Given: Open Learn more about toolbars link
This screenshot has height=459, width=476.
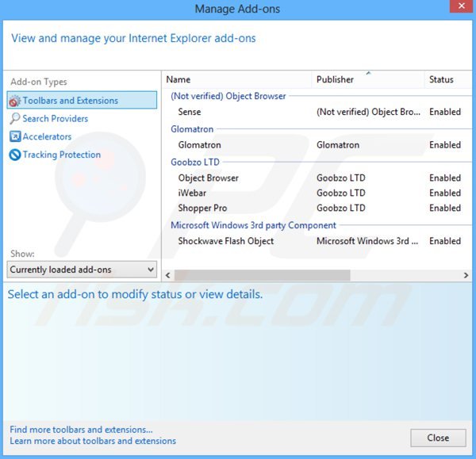Looking at the screenshot, I should pos(93,441).
